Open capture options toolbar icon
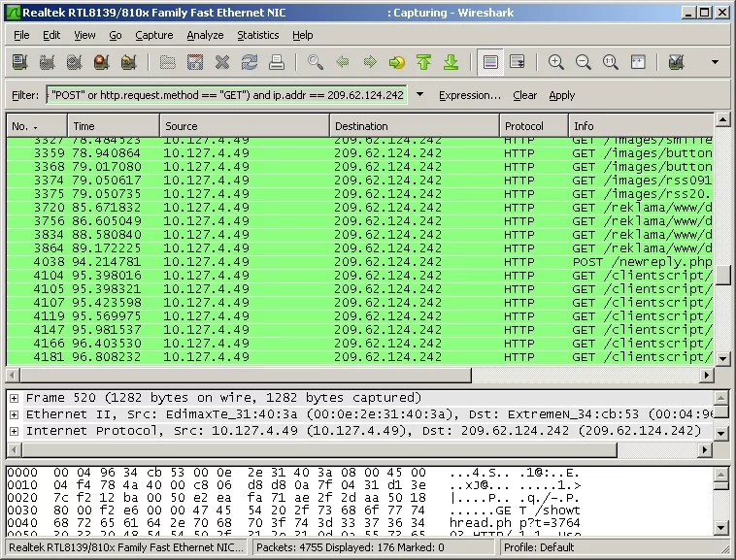This screenshot has width=736, height=560. [x=47, y=62]
